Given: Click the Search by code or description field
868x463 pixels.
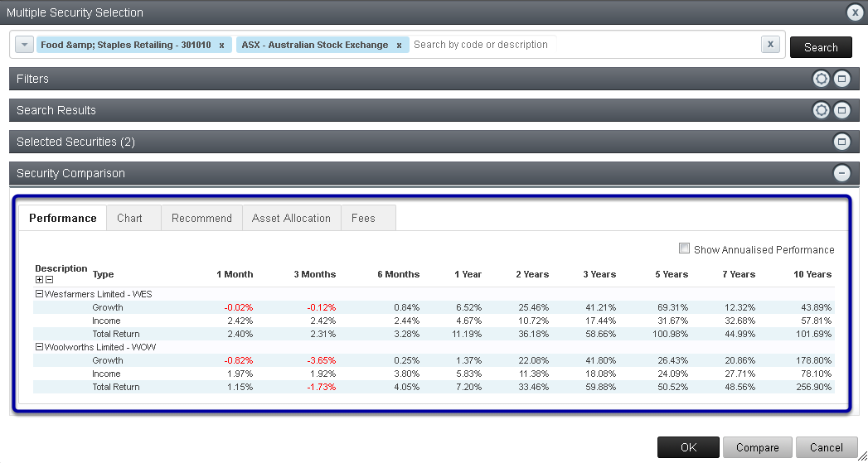Looking at the screenshot, I should 482,45.
